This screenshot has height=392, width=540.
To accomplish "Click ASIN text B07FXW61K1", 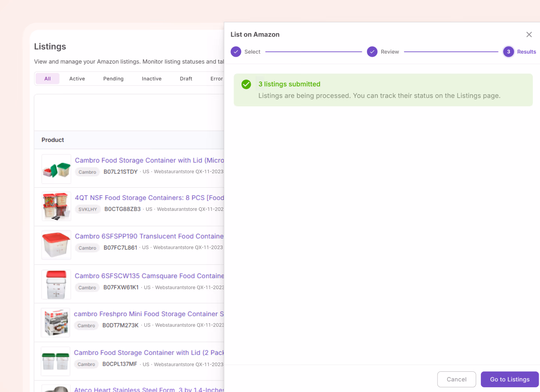I will [121, 288].
